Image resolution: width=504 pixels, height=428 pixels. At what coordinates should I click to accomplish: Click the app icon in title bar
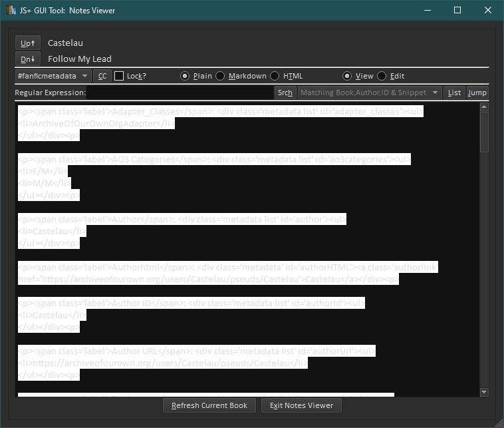point(11,10)
